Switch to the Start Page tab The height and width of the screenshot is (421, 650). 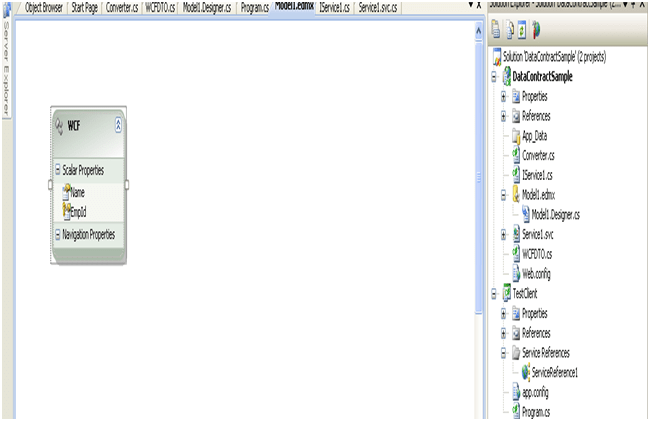click(84, 6)
